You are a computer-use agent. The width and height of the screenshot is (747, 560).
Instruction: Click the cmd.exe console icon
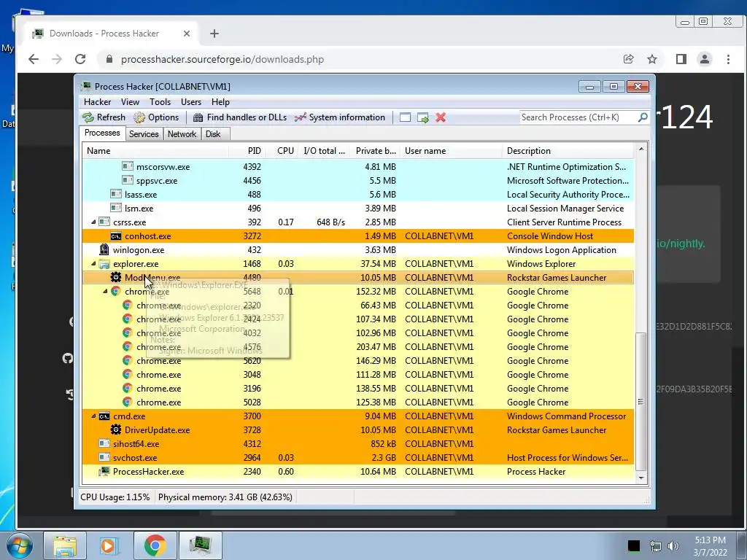[x=104, y=416]
